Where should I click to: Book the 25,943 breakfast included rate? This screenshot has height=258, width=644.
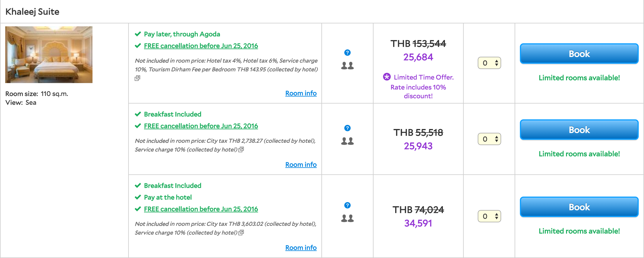tap(579, 130)
